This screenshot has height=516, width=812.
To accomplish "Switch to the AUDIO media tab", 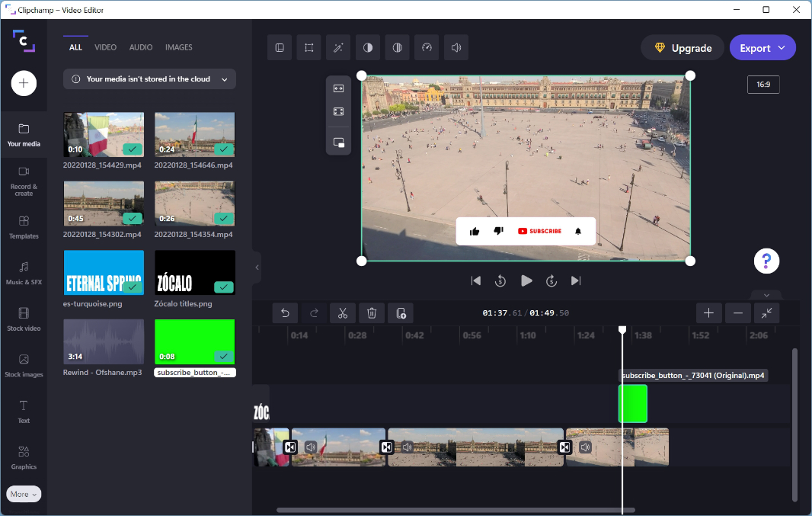I will (141, 47).
